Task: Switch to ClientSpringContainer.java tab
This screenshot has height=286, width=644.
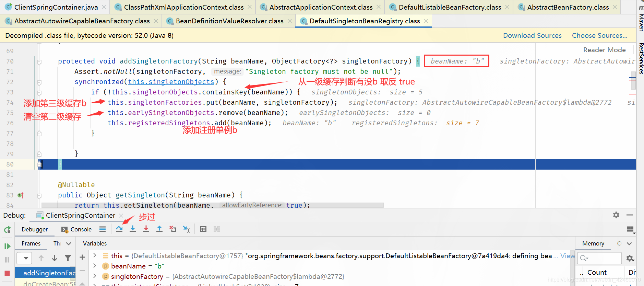Action: (x=56, y=7)
